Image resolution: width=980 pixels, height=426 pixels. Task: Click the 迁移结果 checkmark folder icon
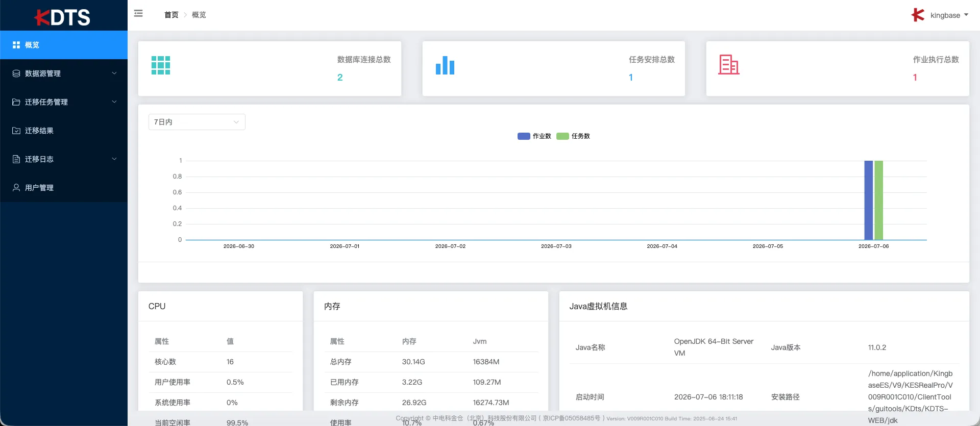16,131
